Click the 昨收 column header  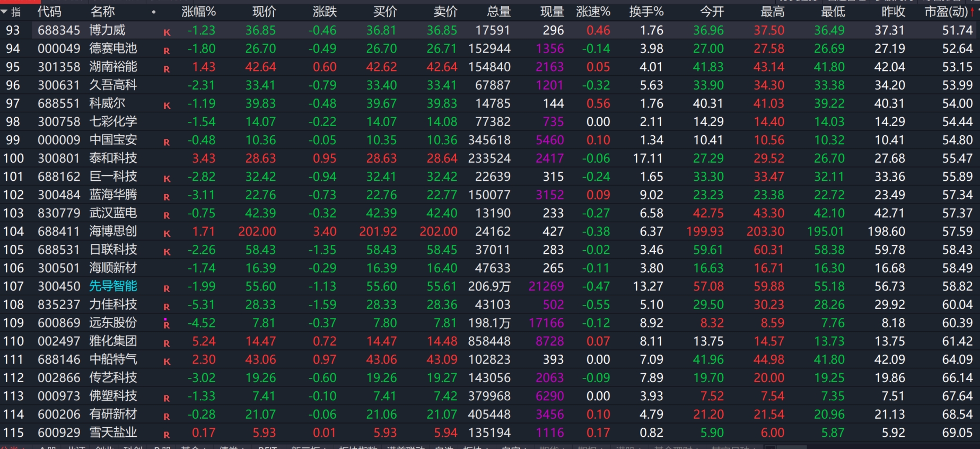[x=893, y=12]
